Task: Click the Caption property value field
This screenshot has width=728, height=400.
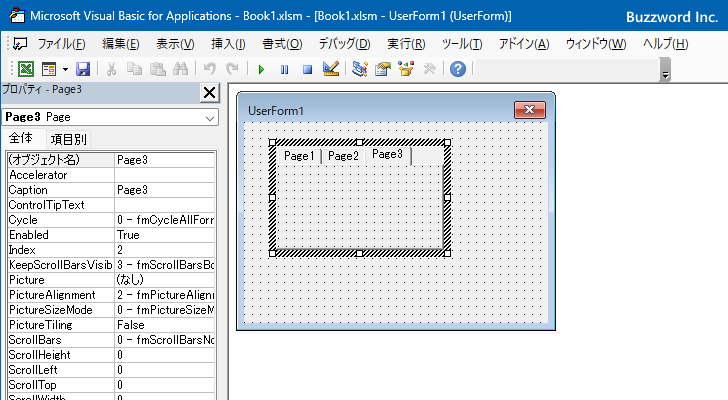Action: point(164,189)
